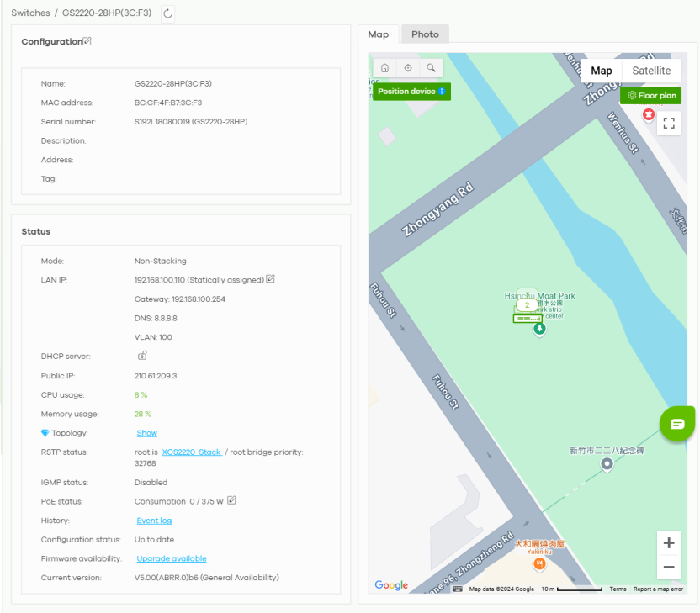Click the crosshair locate icon on map

[408, 68]
